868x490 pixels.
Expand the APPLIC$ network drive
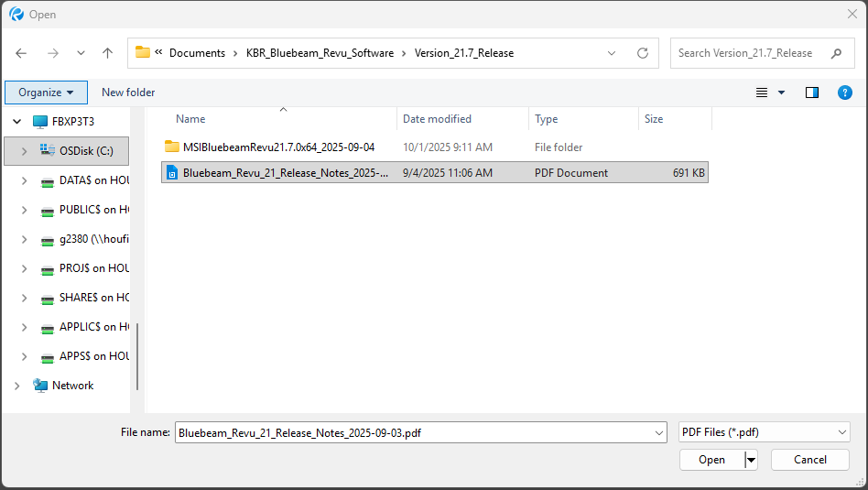coord(24,327)
